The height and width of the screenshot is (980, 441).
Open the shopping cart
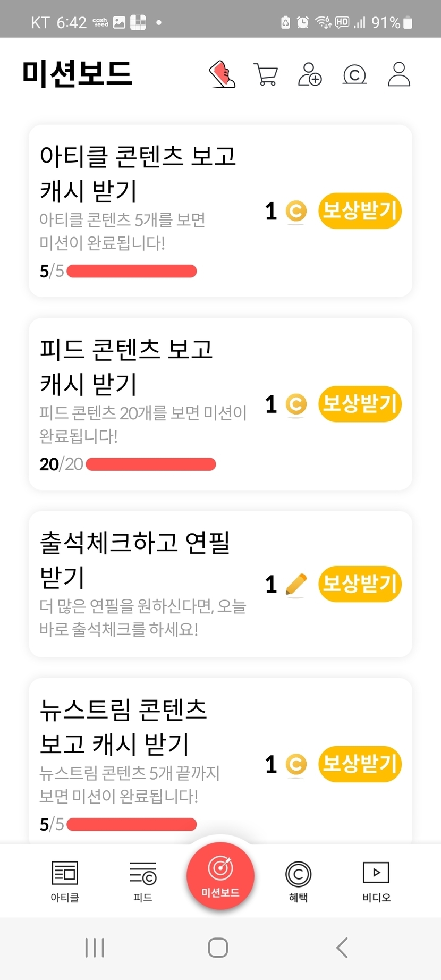[x=266, y=74]
